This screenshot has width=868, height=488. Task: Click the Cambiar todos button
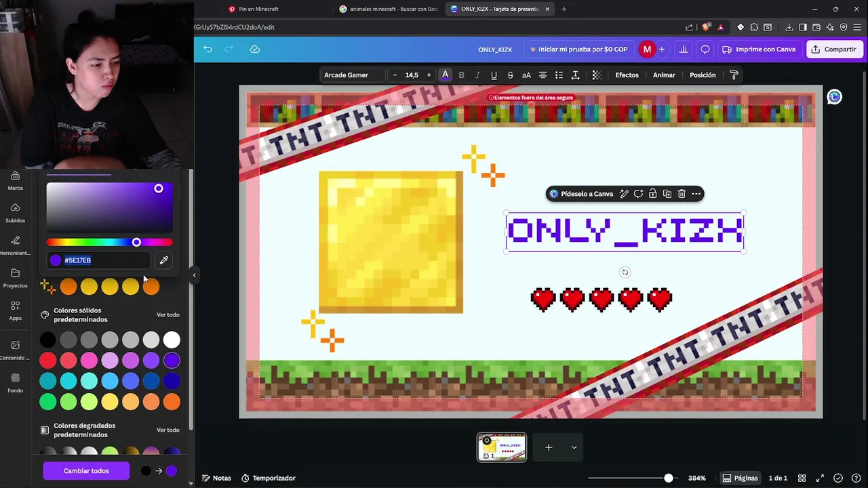[x=86, y=470]
